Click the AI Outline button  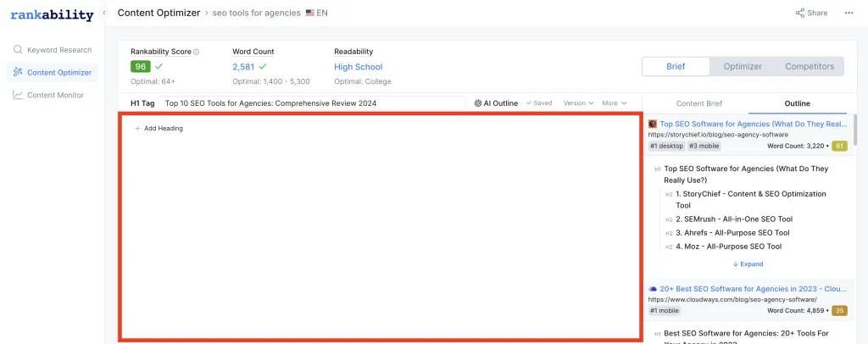tap(496, 103)
